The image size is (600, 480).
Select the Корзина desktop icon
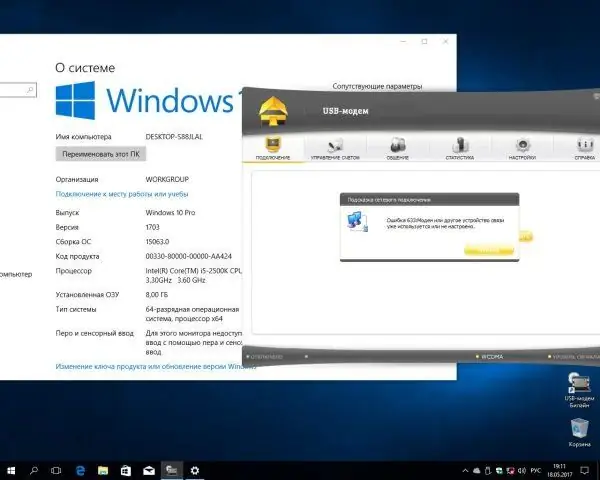coord(579,433)
